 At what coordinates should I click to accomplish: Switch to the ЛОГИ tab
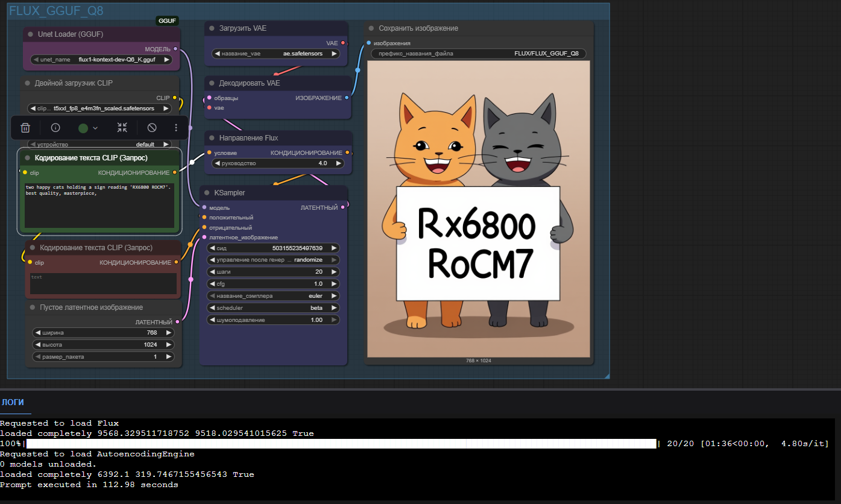tap(14, 402)
